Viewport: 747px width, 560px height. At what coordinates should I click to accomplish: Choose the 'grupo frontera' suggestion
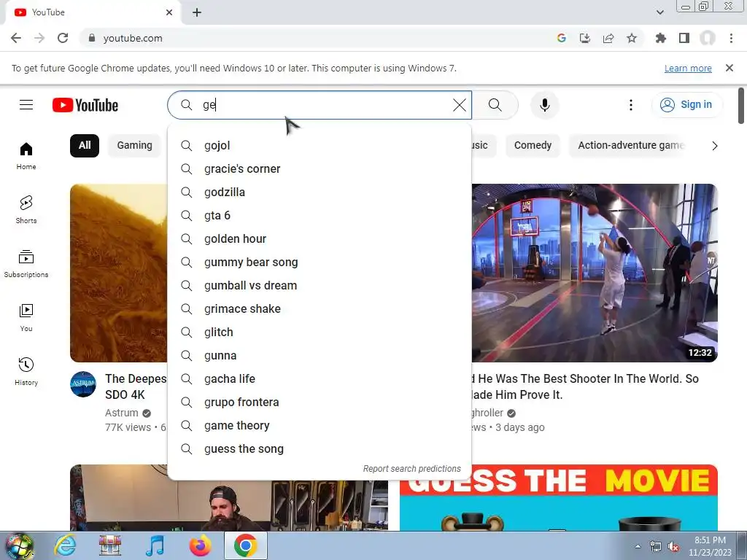[x=320, y=402]
